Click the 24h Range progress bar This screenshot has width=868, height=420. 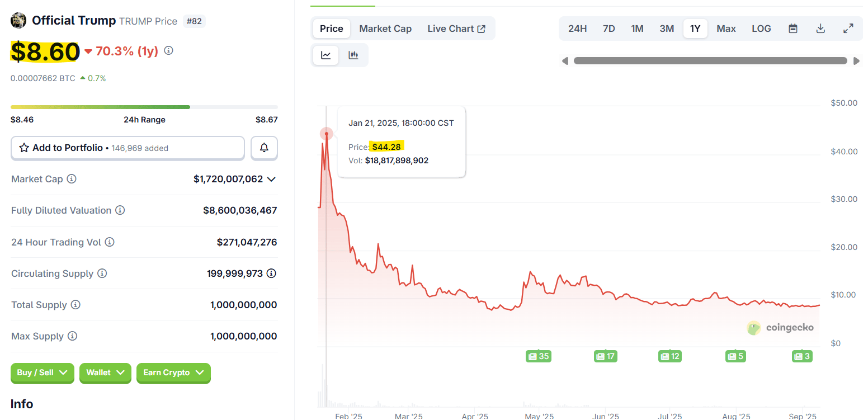[144, 107]
